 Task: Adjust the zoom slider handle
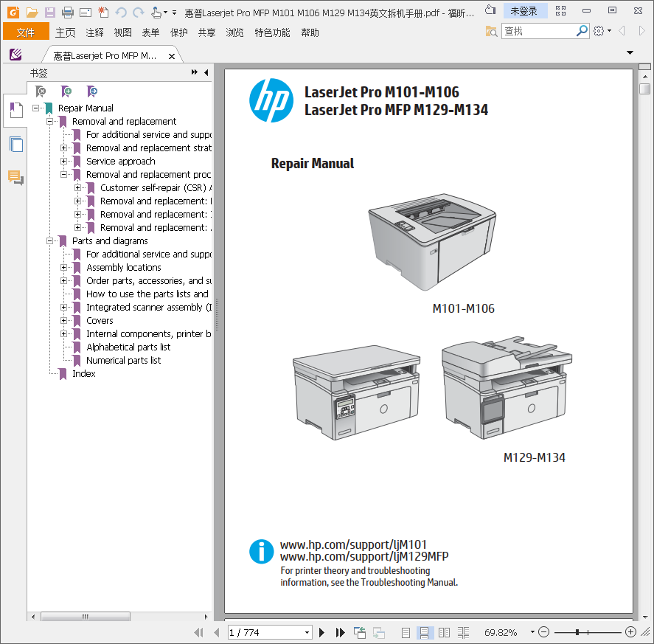[x=577, y=632]
